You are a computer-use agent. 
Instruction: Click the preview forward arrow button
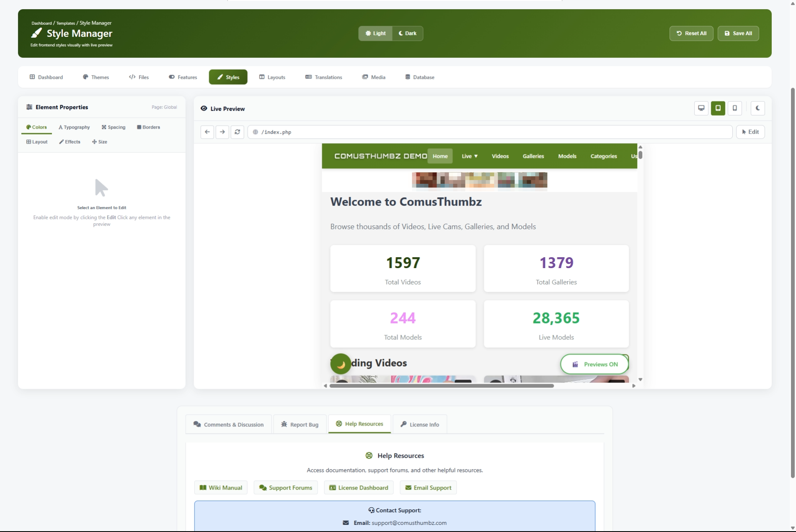[222, 132]
